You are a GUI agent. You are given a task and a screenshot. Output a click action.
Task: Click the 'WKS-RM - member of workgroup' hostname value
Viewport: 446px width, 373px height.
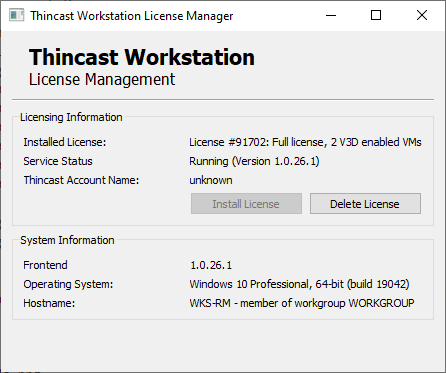coord(302,303)
